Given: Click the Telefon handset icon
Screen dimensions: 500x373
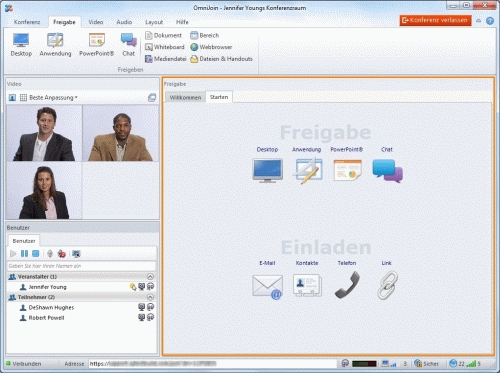Looking at the screenshot, I should pos(347,285).
